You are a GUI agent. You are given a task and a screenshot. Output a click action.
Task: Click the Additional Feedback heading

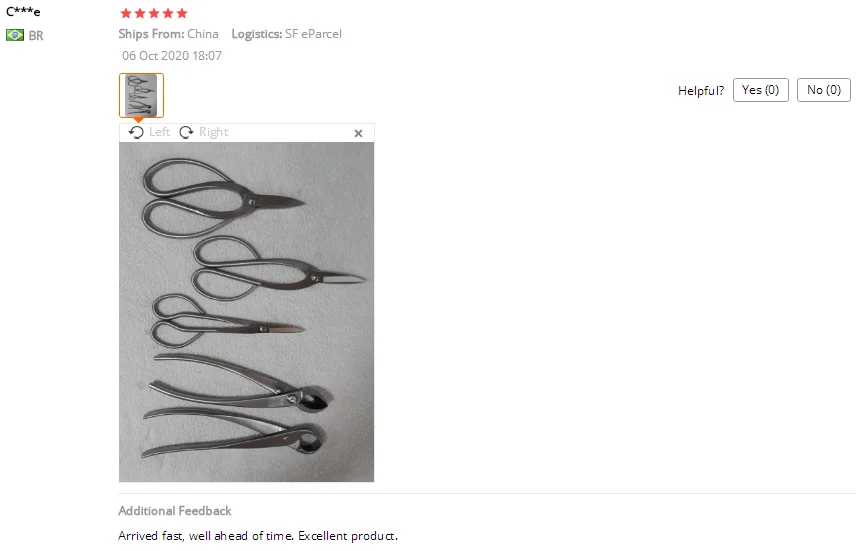pyautogui.click(x=175, y=511)
